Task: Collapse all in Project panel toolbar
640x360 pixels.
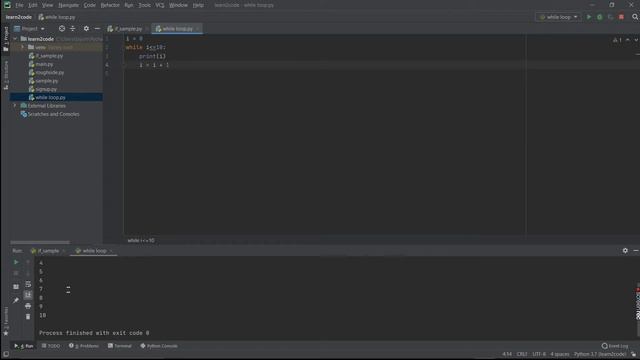Action: click(73, 29)
